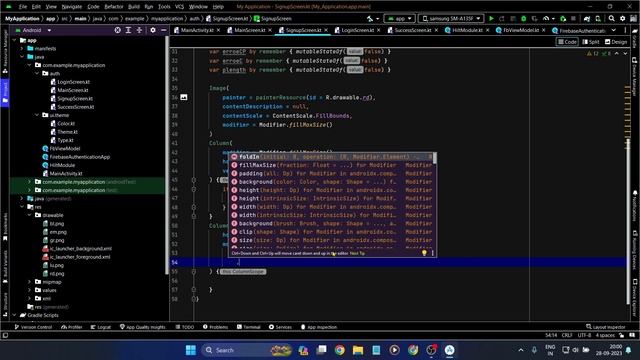The image size is (640, 360).
Task: Close the SuccessScreen.kt tab
Action: 436,30
